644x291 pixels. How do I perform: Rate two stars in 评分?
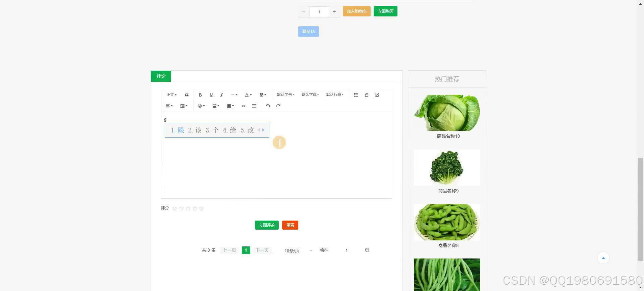coord(181,209)
